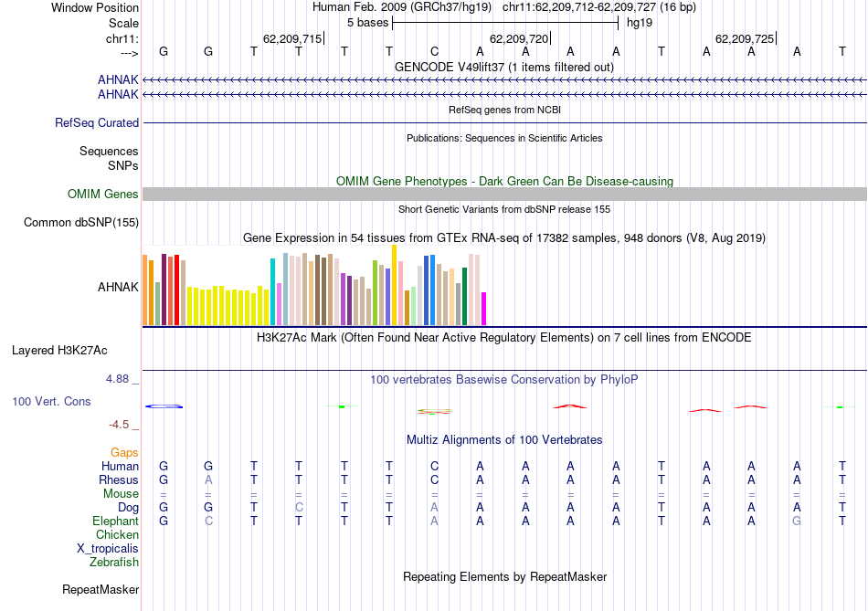Viewport: 868px width, 611px height.
Task: Click the OMIM Genes track label
Action: coord(102,195)
